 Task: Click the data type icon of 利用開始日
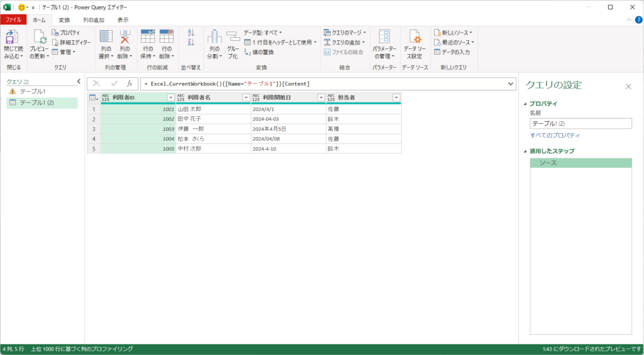tap(257, 97)
